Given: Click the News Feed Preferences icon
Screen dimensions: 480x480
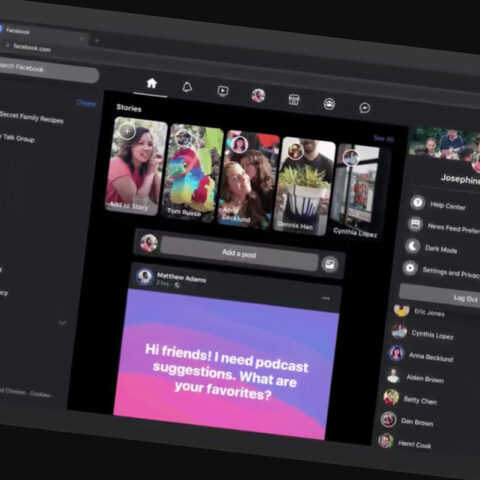Looking at the screenshot, I should click(x=415, y=224).
